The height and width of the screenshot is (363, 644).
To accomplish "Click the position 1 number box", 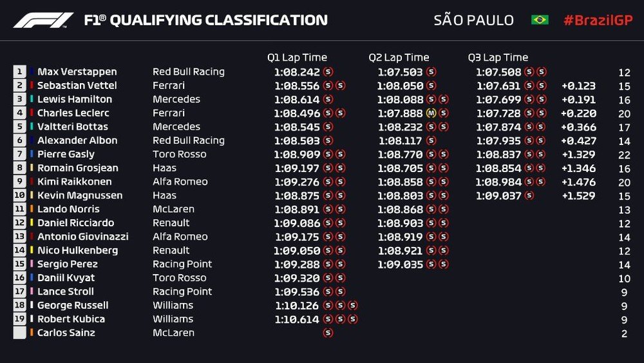I will [x=20, y=72].
